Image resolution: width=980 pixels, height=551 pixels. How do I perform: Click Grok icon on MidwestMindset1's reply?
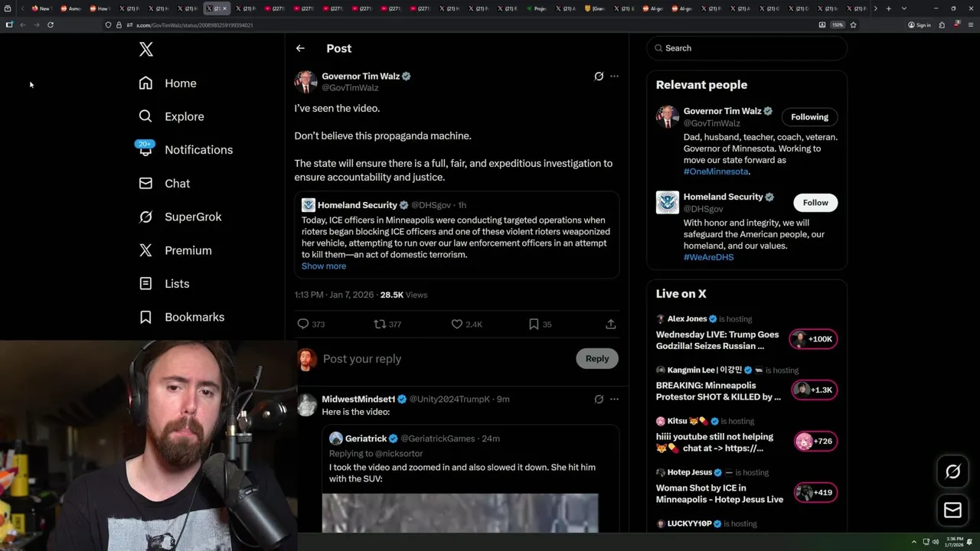click(599, 399)
